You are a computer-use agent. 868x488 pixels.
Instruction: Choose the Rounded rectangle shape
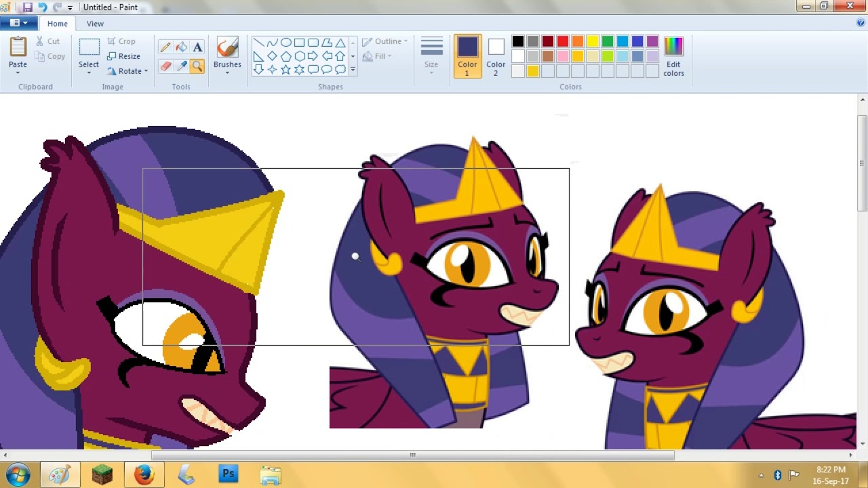point(313,43)
